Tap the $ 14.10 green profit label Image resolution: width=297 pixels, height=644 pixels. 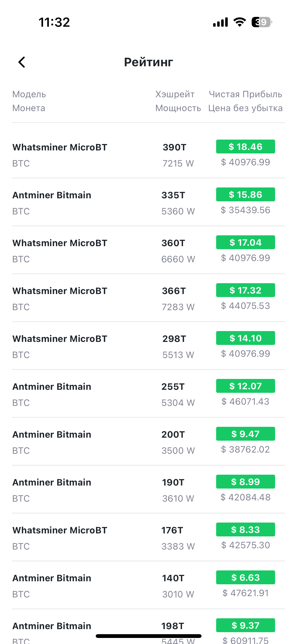click(245, 338)
